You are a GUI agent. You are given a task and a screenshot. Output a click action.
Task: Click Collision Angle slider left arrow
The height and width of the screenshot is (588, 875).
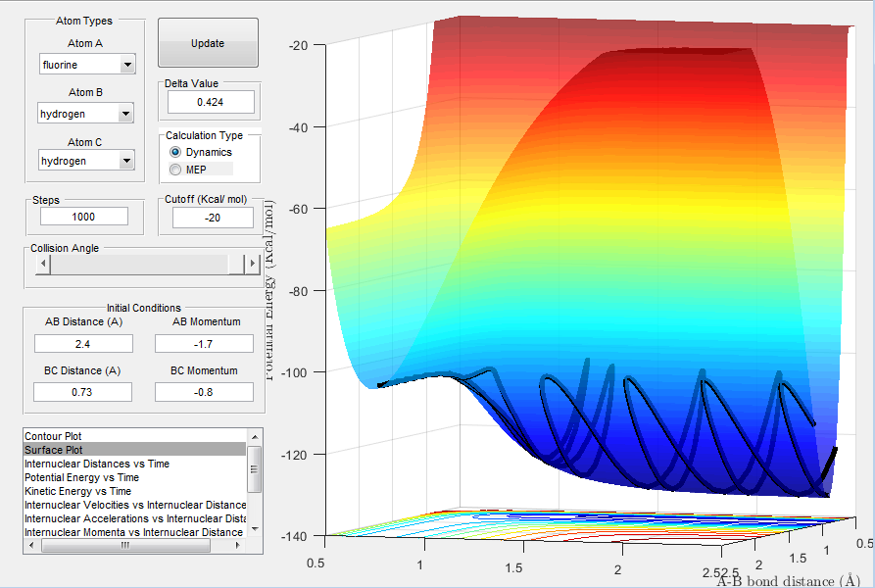(x=43, y=264)
